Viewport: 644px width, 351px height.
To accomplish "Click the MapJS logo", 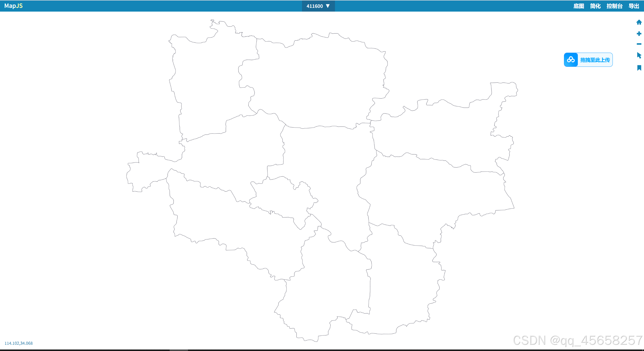I will [x=13, y=6].
